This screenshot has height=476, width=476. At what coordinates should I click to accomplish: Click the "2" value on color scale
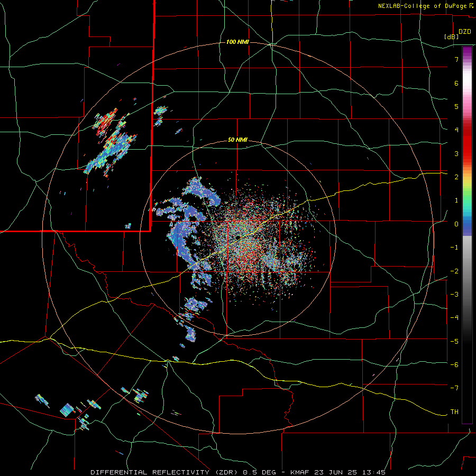point(456,177)
